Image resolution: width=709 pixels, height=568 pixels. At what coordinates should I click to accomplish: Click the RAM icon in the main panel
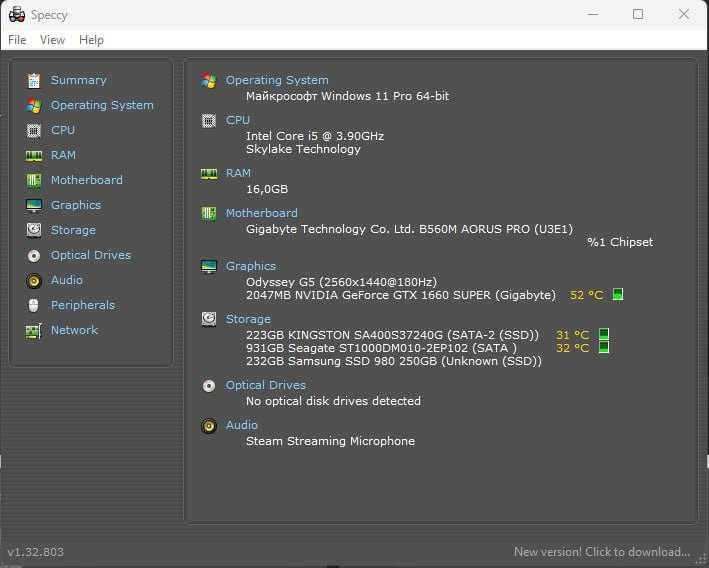(x=209, y=174)
